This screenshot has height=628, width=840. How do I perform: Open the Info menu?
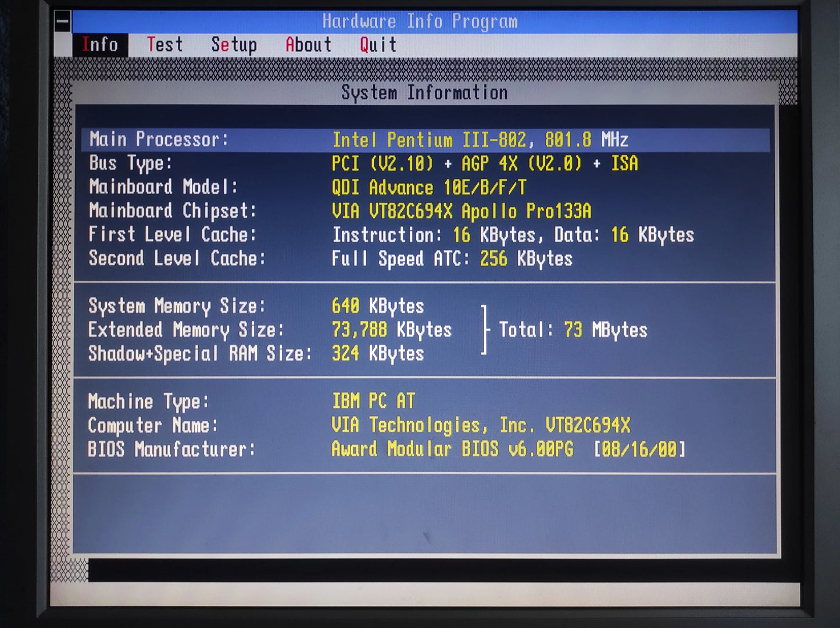click(100, 45)
